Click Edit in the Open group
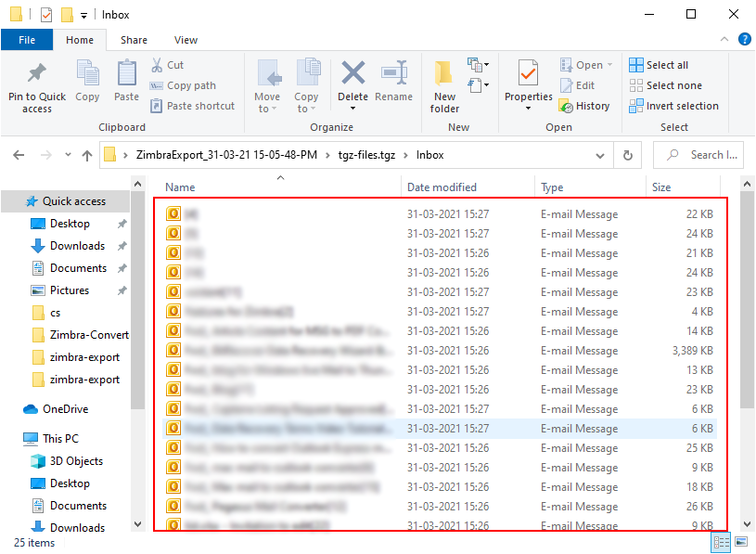 tap(578, 85)
